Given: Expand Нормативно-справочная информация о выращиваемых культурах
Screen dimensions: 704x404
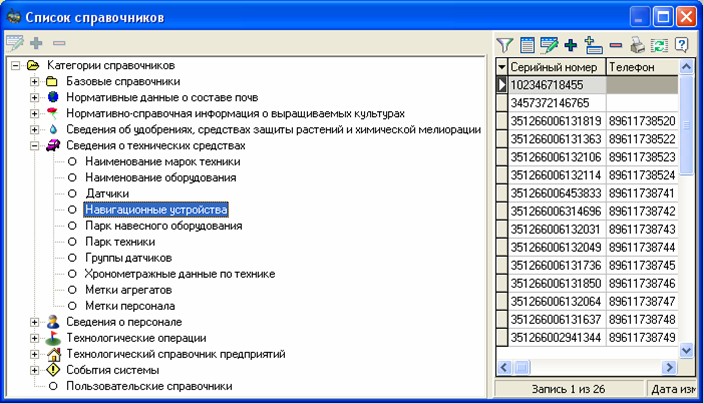Looking at the screenshot, I should 34,114.
